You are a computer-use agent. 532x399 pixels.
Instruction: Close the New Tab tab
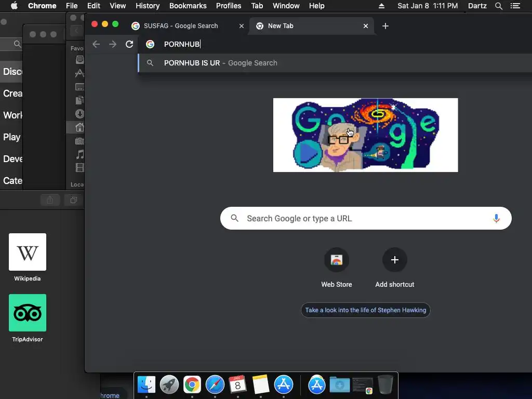coord(366,26)
